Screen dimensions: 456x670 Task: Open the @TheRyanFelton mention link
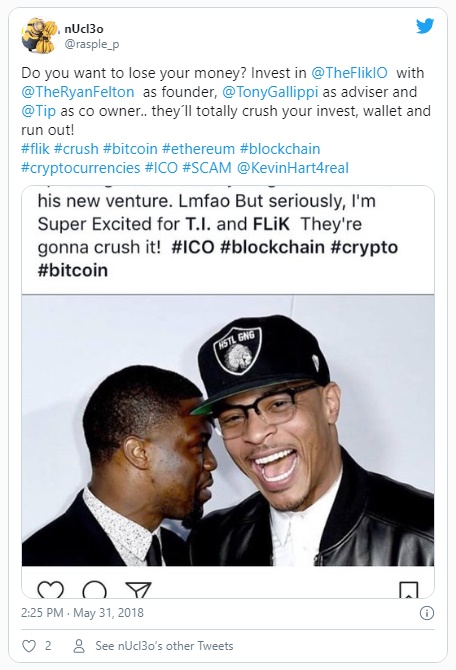pos(78,92)
